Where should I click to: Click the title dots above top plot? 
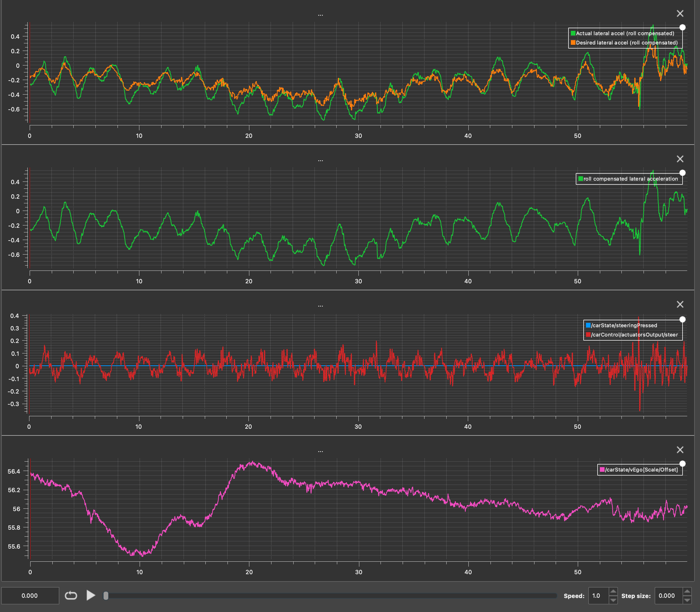coord(320,15)
